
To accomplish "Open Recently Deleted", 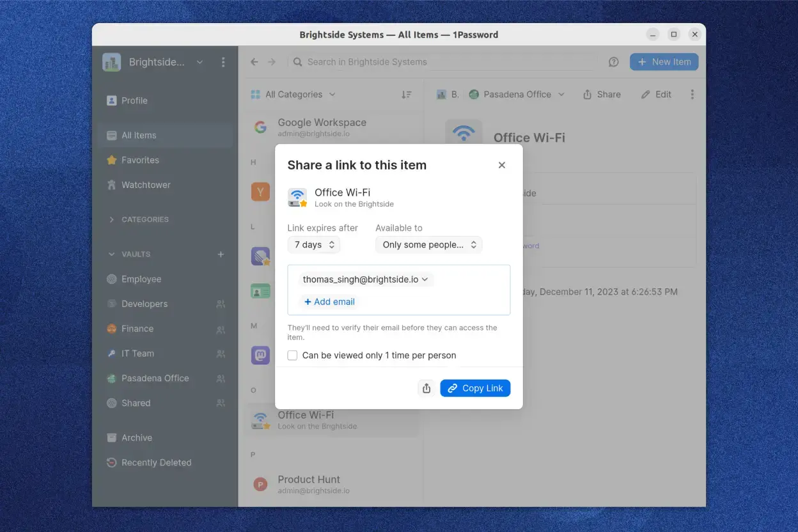I will pyautogui.click(x=156, y=462).
